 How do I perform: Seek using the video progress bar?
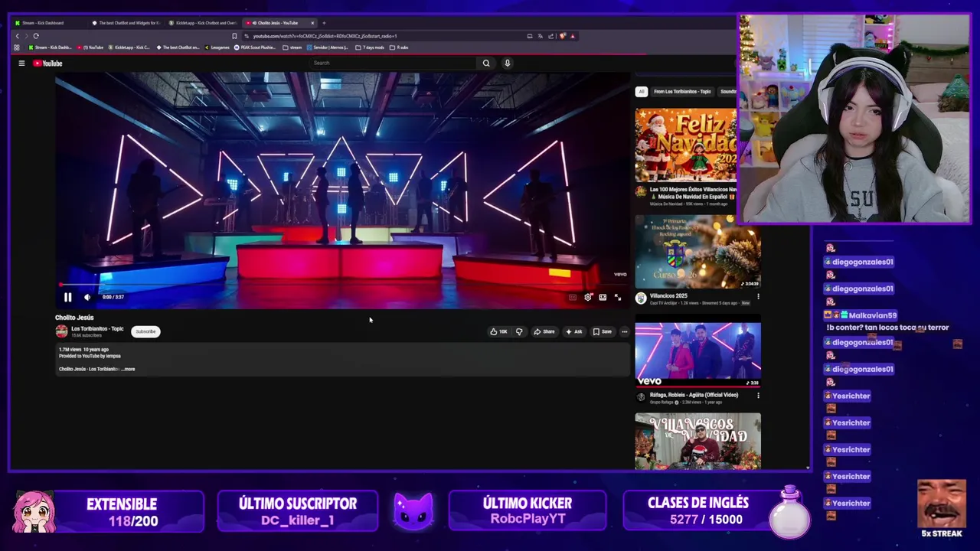click(343, 285)
